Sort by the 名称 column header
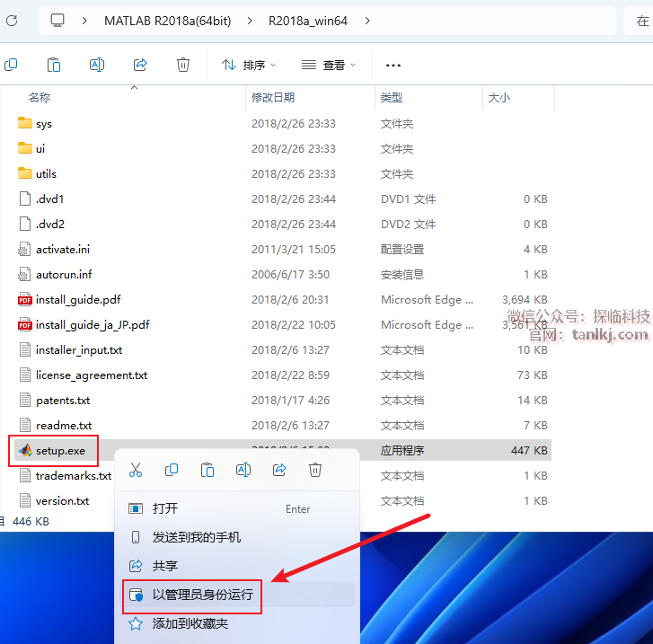Screen dimensions: 653x644 tap(40, 98)
